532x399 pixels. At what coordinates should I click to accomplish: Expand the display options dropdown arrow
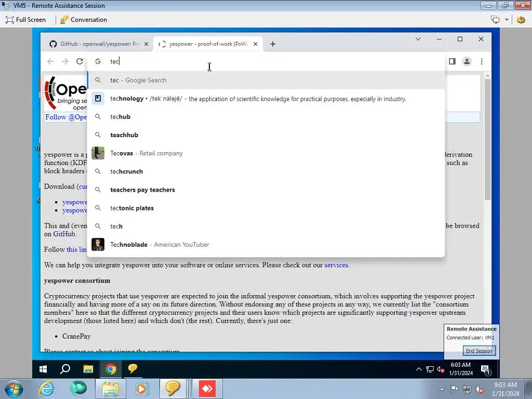pyautogui.click(x=507, y=20)
